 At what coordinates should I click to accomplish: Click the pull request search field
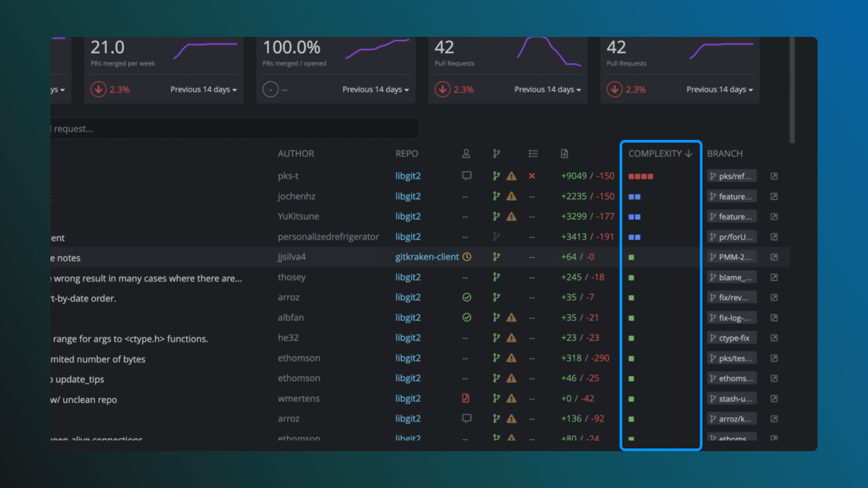pos(233,129)
